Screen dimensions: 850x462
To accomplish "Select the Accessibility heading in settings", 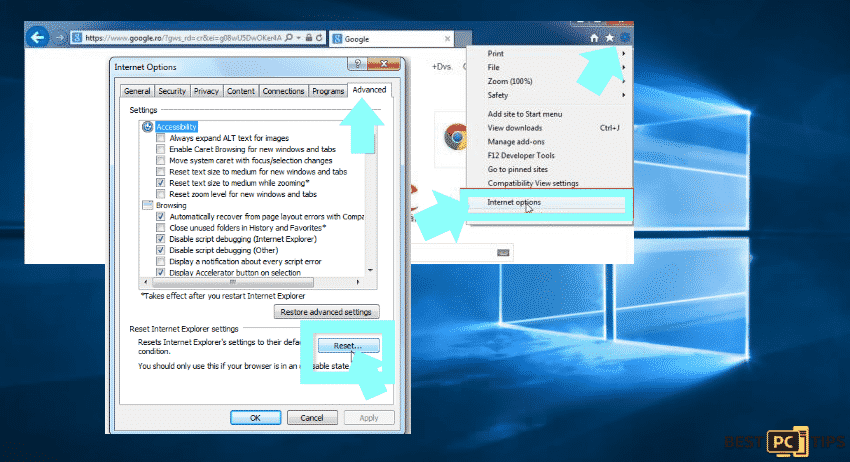I will point(176,127).
